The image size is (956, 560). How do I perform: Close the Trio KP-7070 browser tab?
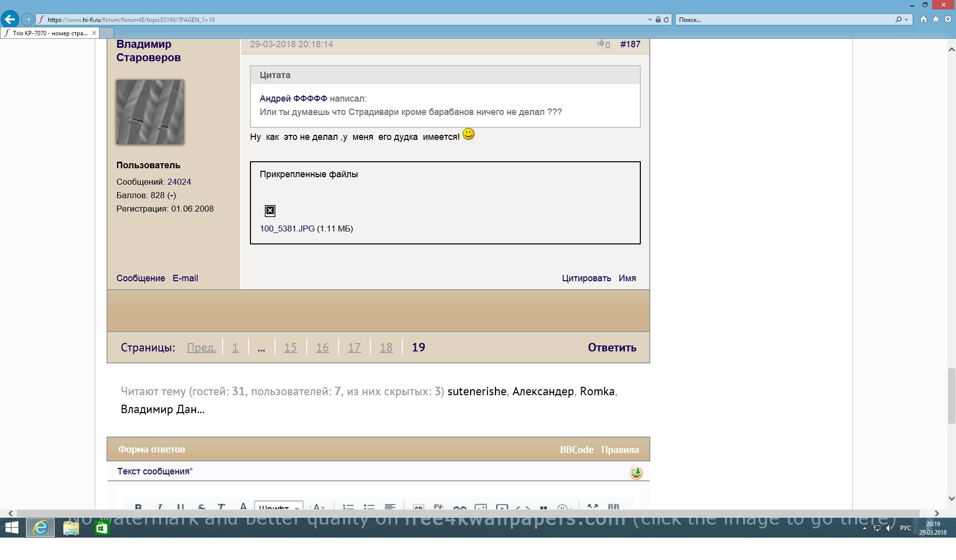94,33
